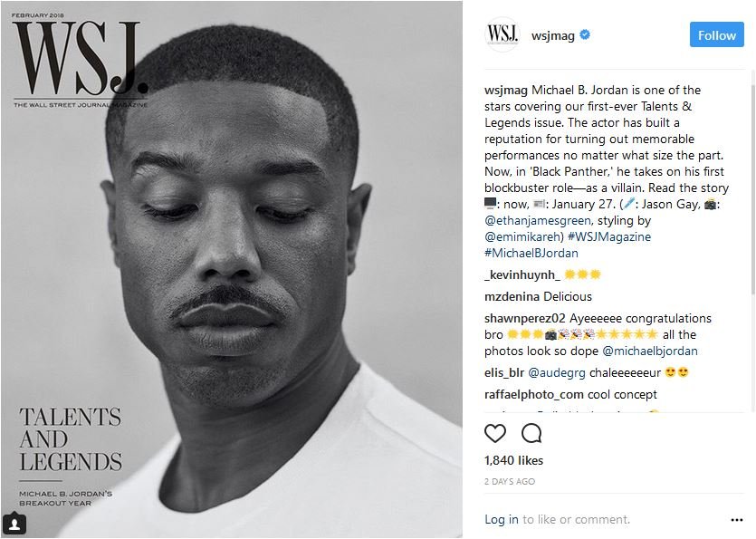Open the @michaelbjordan mention
Viewport: 756px width, 539px height.
[650, 351]
